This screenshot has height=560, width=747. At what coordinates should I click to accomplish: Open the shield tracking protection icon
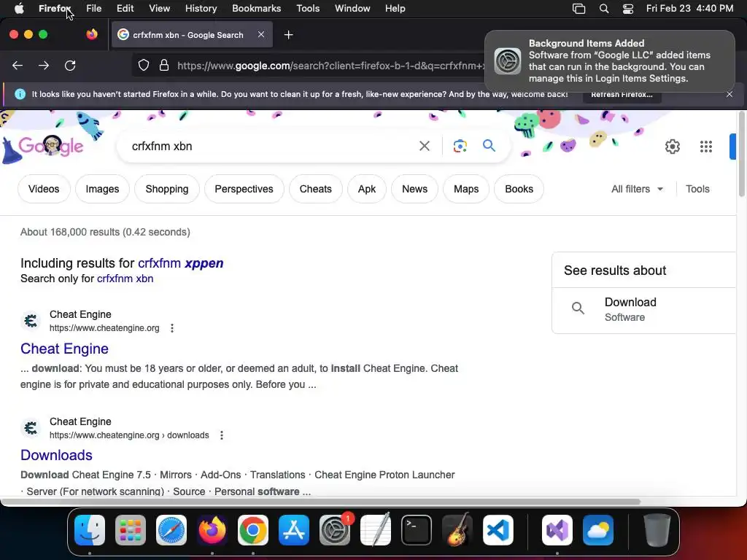tap(144, 65)
